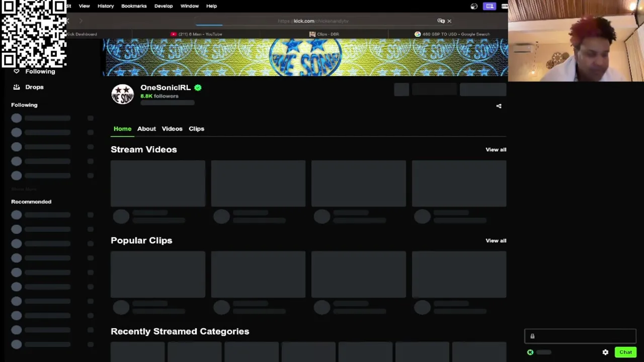Focus the chat message input box
Image resolution: width=644 pixels, height=362 pixels.
coord(580,336)
